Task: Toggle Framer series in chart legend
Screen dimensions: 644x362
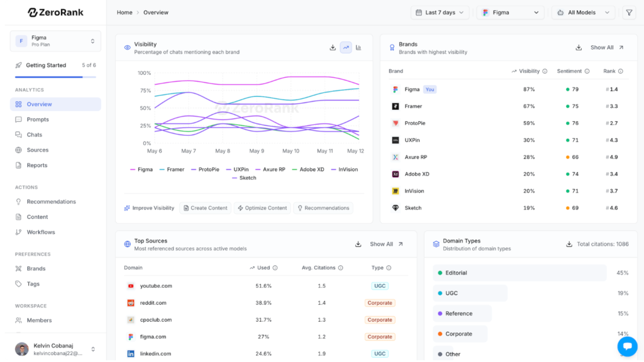Action: 172,170
